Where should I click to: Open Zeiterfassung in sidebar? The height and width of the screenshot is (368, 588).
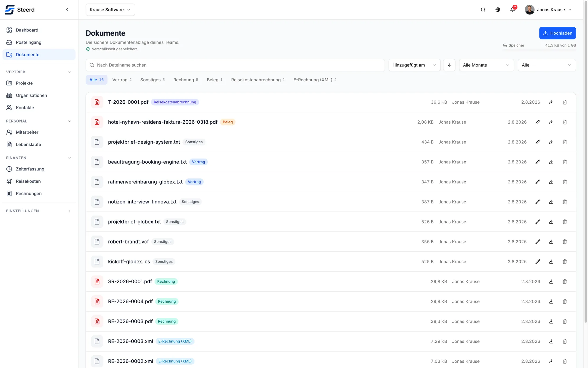[x=39, y=169]
